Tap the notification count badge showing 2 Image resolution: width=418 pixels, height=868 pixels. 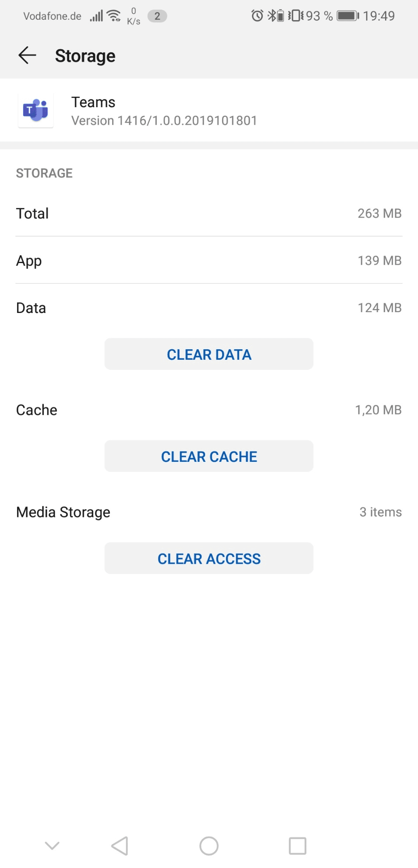coord(157,16)
